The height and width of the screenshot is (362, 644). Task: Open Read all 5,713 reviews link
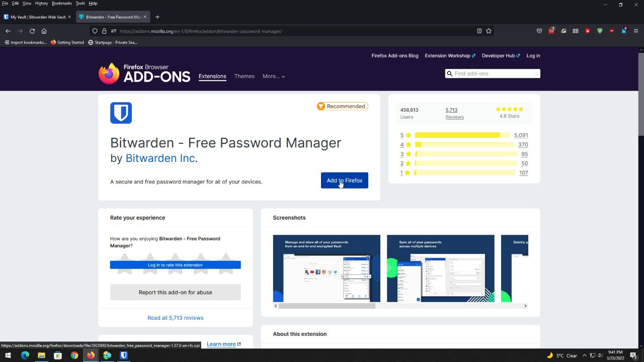tap(175, 318)
